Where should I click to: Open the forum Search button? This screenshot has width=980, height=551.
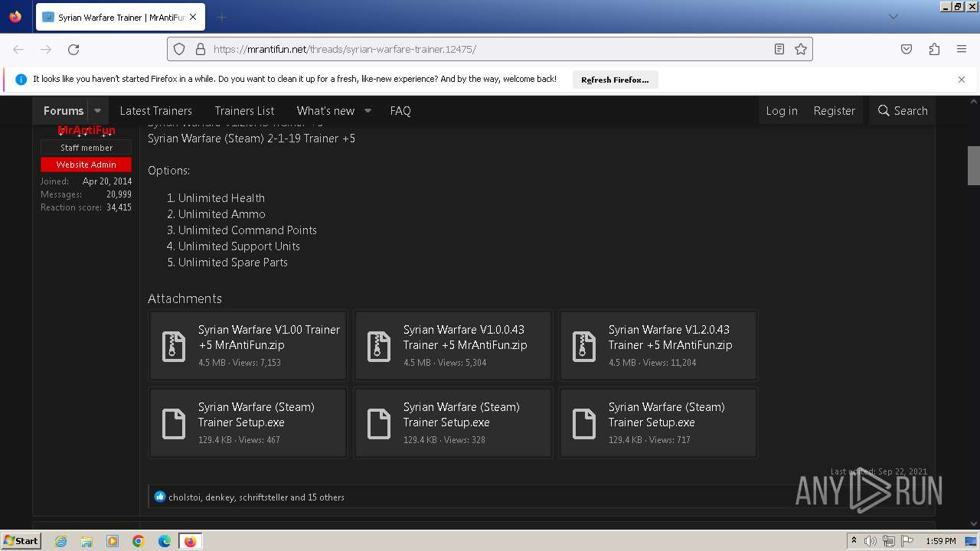pyautogui.click(x=902, y=111)
